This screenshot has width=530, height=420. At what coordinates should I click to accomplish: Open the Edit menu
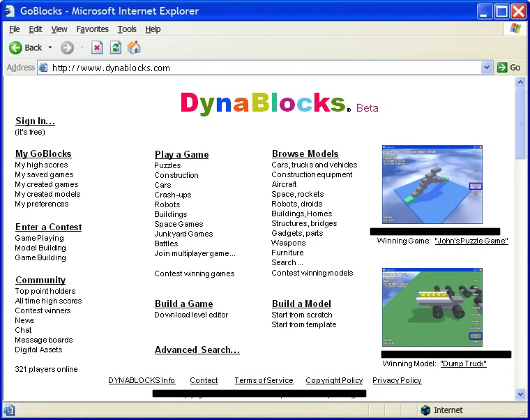[x=36, y=29]
